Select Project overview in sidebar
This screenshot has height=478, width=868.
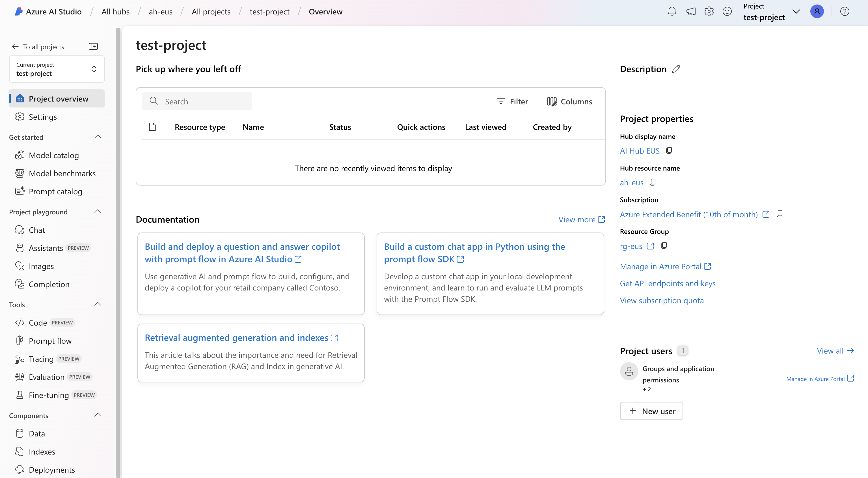pyautogui.click(x=57, y=98)
